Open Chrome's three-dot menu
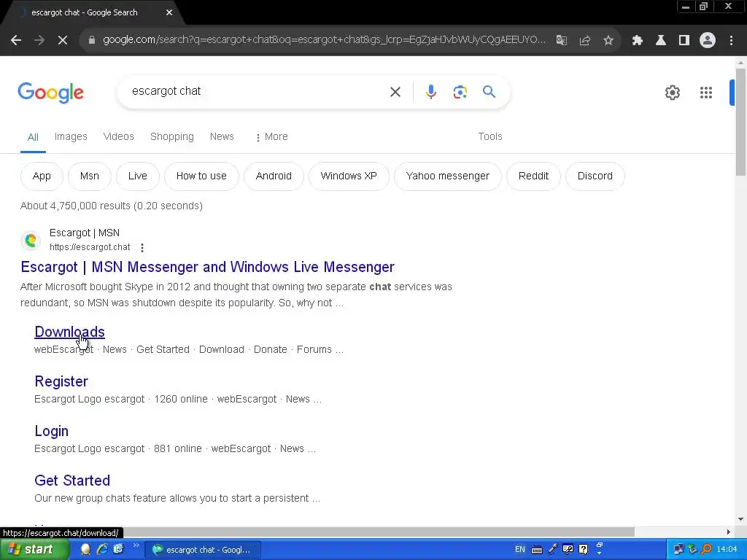This screenshot has width=747, height=560. [731, 41]
